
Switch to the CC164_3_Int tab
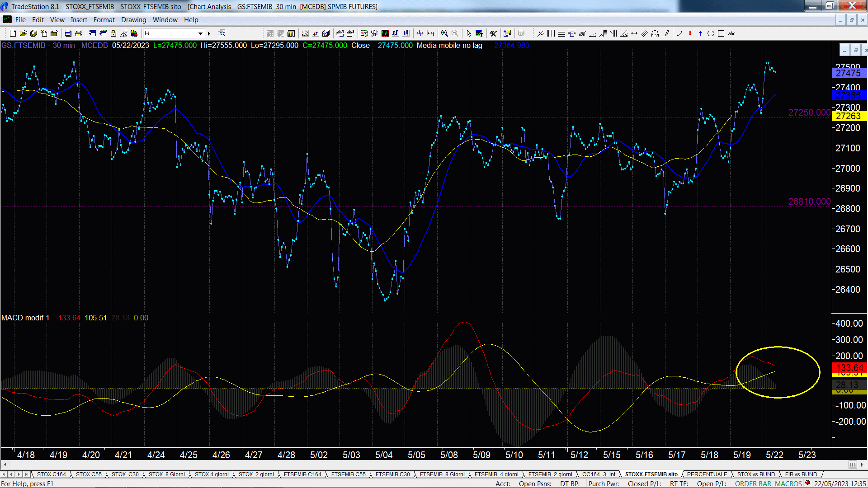pyautogui.click(x=599, y=474)
